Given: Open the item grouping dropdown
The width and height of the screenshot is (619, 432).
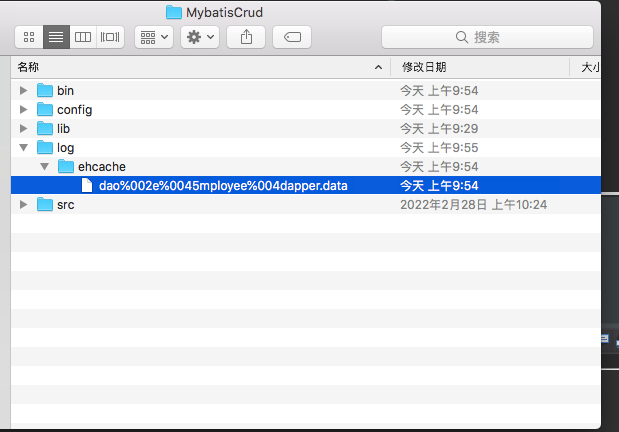Looking at the screenshot, I should (x=154, y=37).
